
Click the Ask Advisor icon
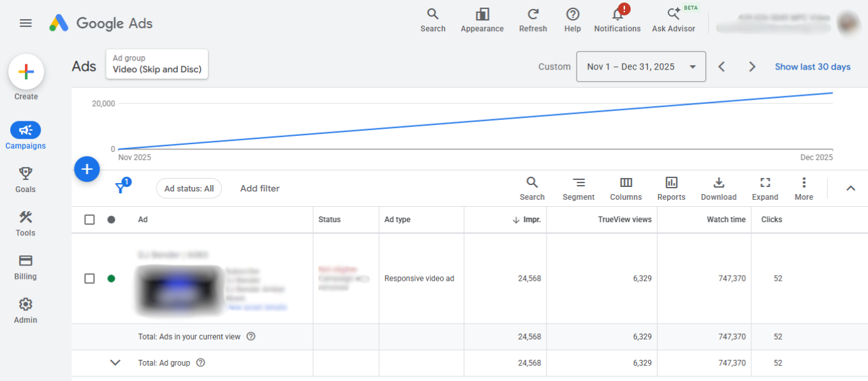(x=673, y=14)
